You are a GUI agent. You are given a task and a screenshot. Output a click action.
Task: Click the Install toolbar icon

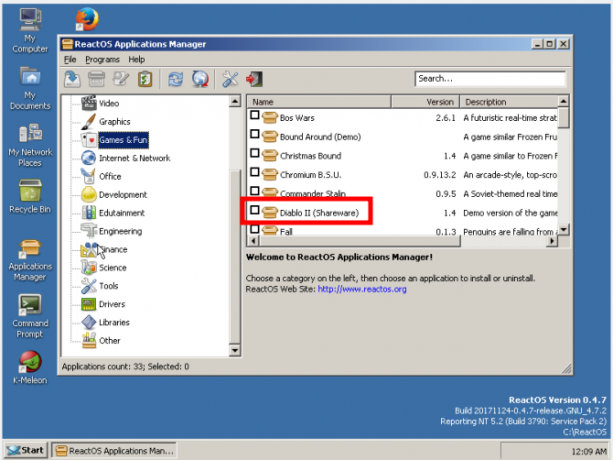[x=72, y=79]
